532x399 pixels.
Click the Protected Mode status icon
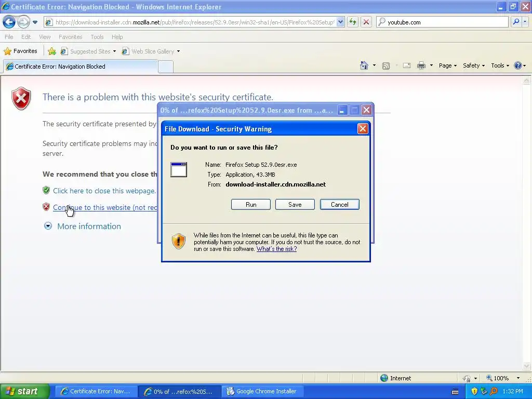point(467,378)
